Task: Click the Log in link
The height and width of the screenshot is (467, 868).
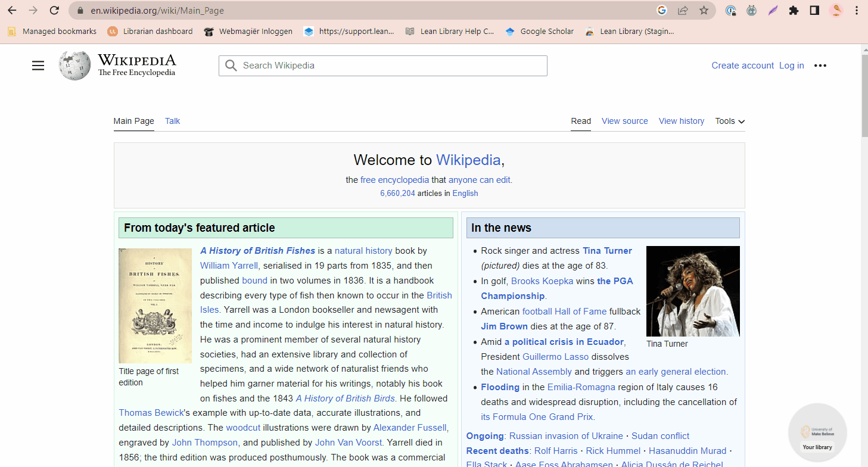Action: pyautogui.click(x=791, y=66)
